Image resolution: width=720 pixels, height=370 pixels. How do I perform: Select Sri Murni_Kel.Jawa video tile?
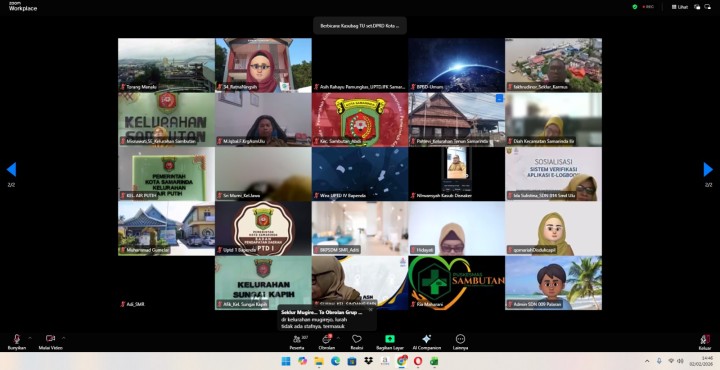click(263, 174)
